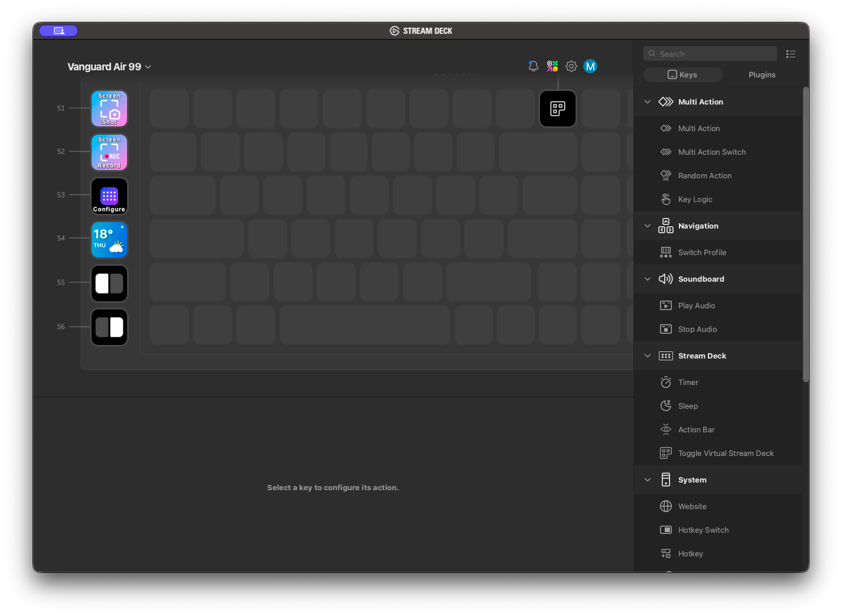Select the Action Bar text label

697,429
